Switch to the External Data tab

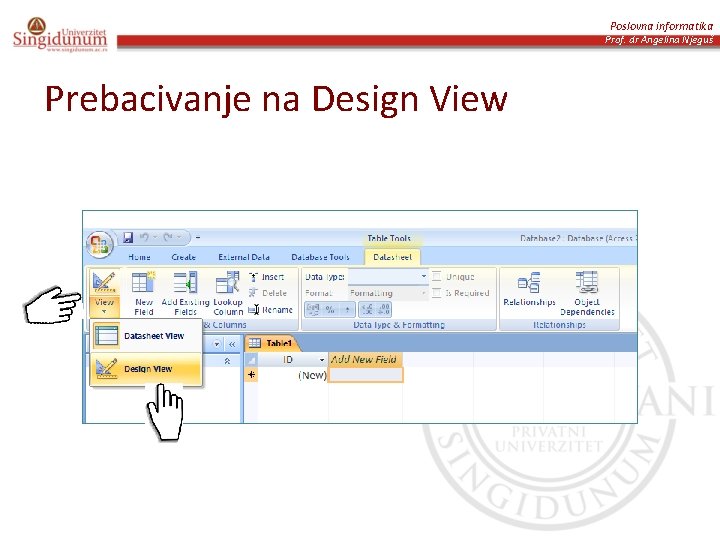pyautogui.click(x=244, y=257)
